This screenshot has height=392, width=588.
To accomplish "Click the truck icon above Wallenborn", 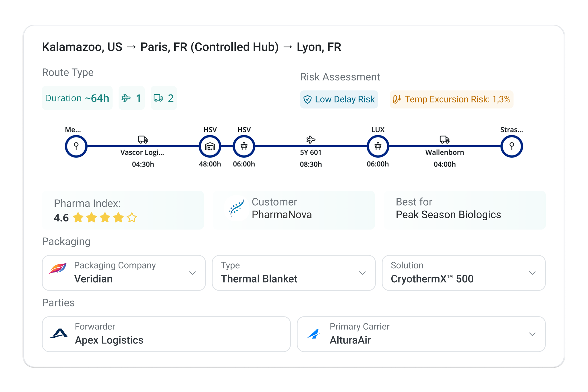I will (445, 140).
